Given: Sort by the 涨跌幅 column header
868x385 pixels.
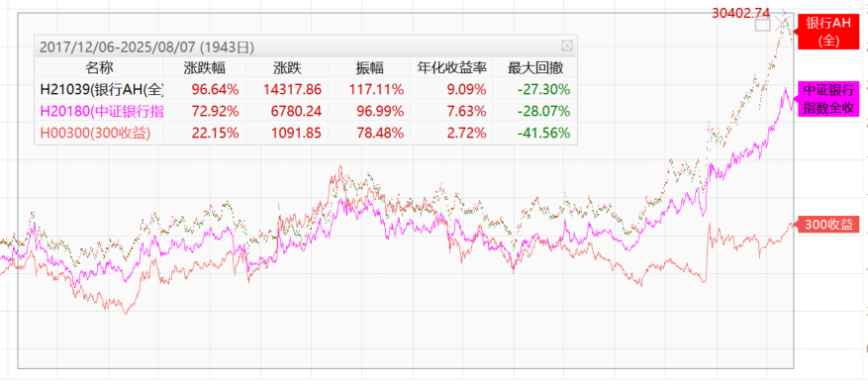Looking at the screenshot, I should (204, 67).
